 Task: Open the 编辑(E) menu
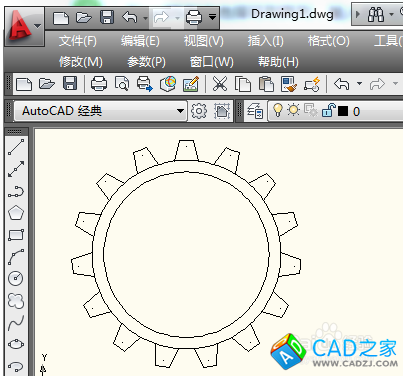click(x=140, y=41)
